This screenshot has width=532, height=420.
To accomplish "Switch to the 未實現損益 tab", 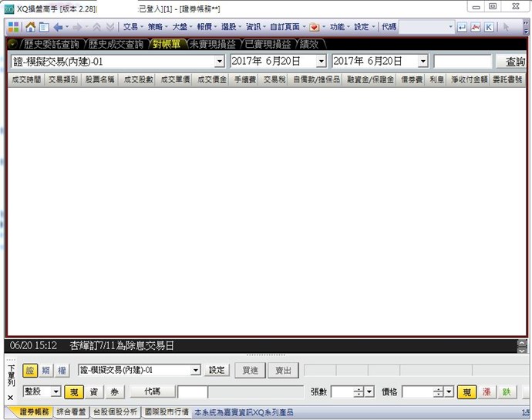I will (212, 44).
